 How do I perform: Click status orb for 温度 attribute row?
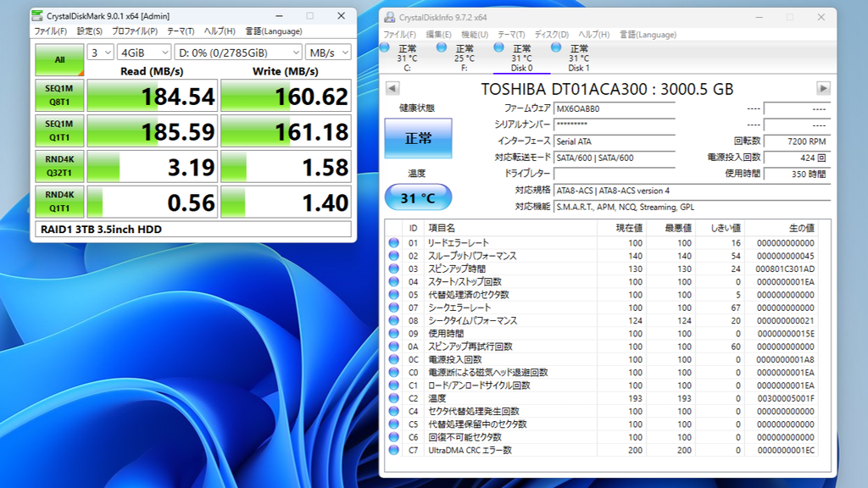[x=393, y=398]
